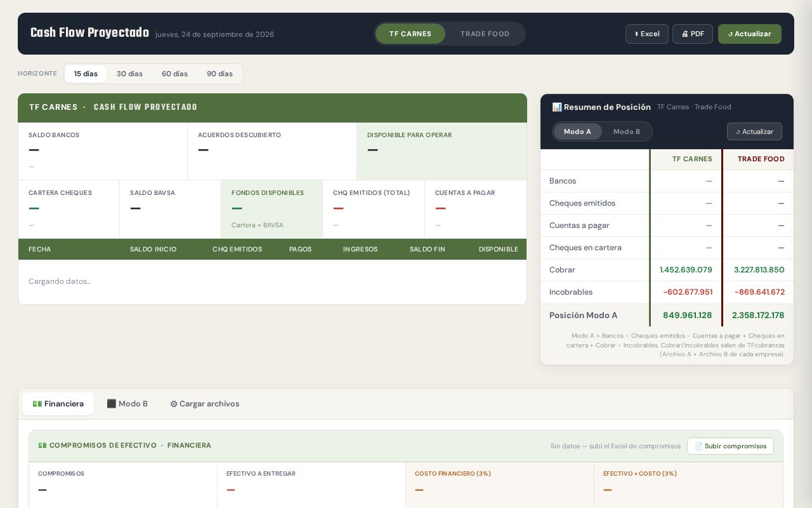The height and width of the screenshot is (508, 812).
Task: Select Modo A in the position summary
Action: (x=577, y=131)
